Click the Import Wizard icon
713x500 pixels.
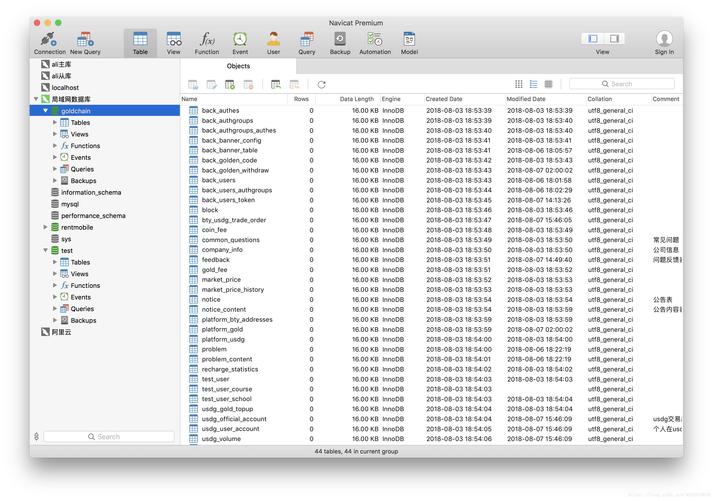[276, 85]
